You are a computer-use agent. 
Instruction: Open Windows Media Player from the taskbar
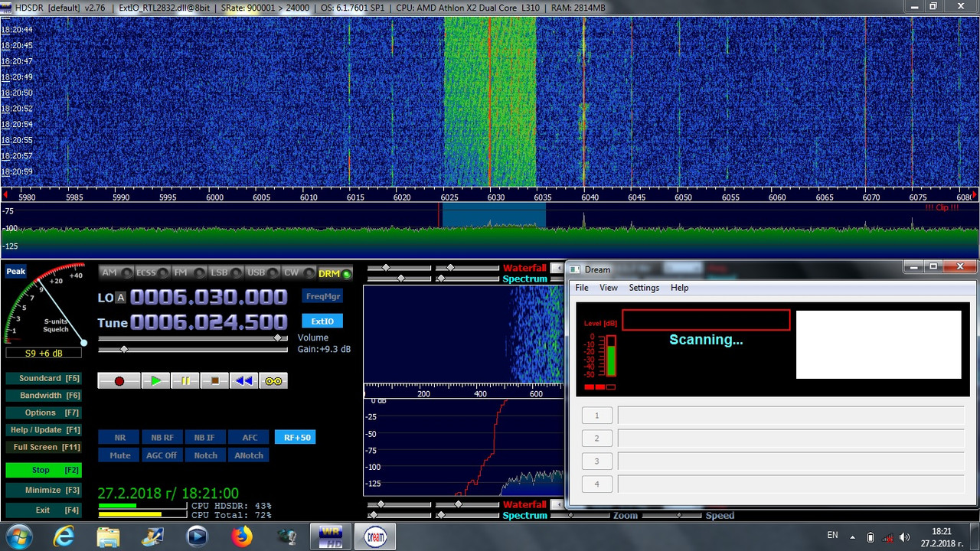pyautogui.click(x=198, y=536)
